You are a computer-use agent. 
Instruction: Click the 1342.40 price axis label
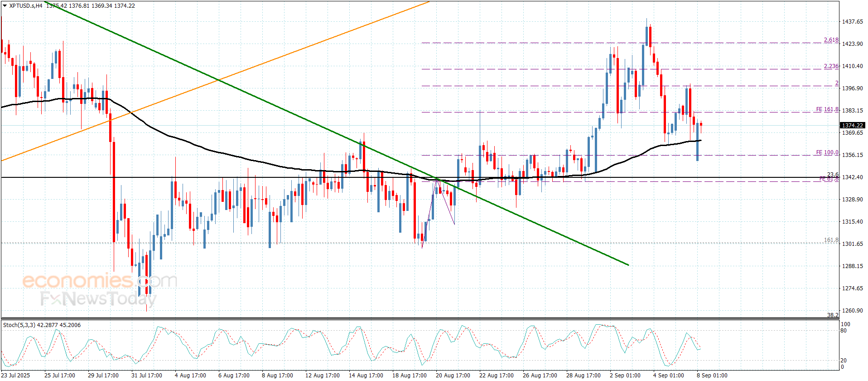pyautogui.click(x=852, y=177)
